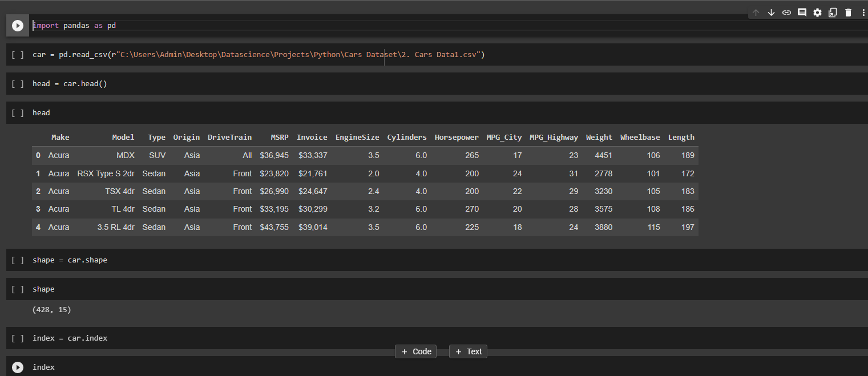Viewport: 868px width, 376px height.
Task: Click the MSRP column header in the table
Action: (x=279, y=137)
